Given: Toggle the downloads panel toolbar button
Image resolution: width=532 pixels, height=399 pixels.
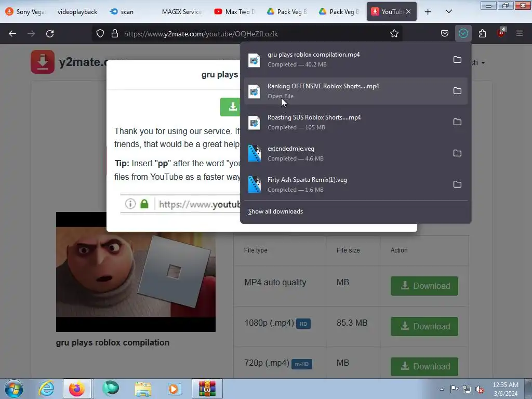Looking at the screenshot, I should click(x=463, y=34).
